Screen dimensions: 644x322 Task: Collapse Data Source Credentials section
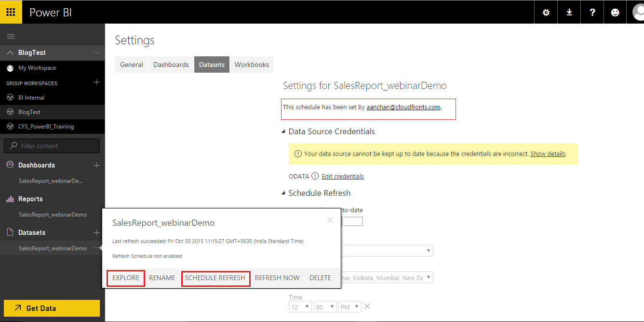coord(283,131)
